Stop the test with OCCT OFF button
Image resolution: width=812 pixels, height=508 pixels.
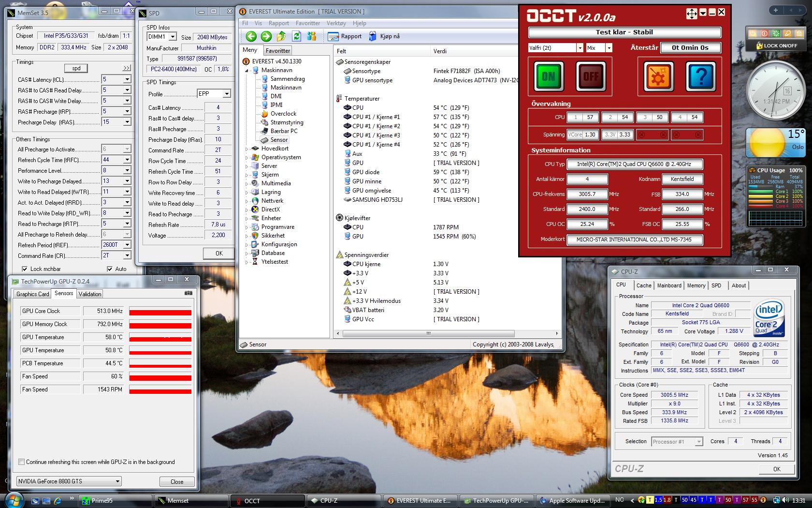(591, 76)
